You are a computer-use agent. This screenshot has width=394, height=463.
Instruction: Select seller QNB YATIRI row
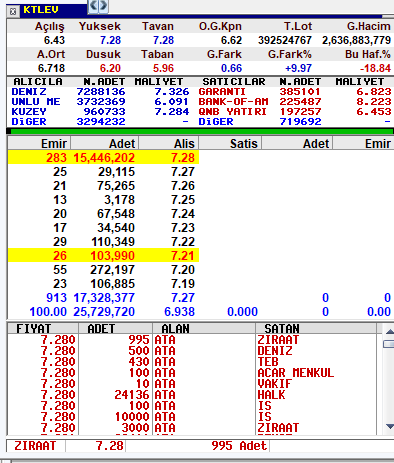point(295,112)
